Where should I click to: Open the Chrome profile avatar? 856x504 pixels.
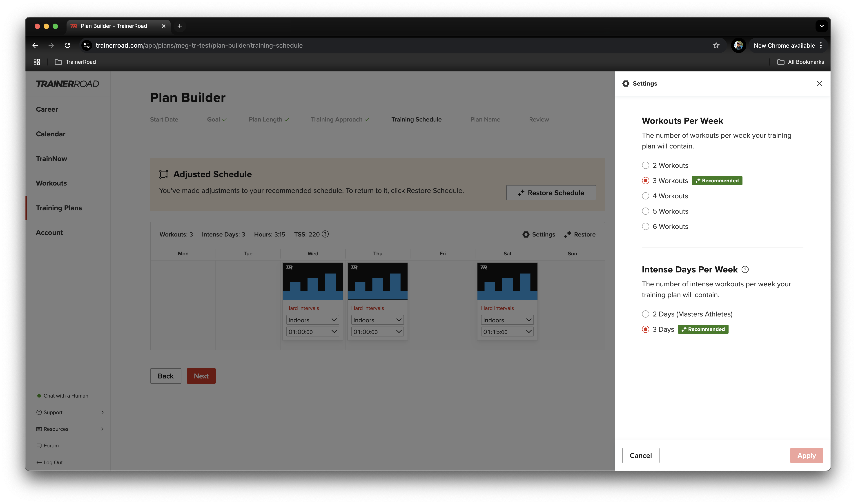coord(738,46)
